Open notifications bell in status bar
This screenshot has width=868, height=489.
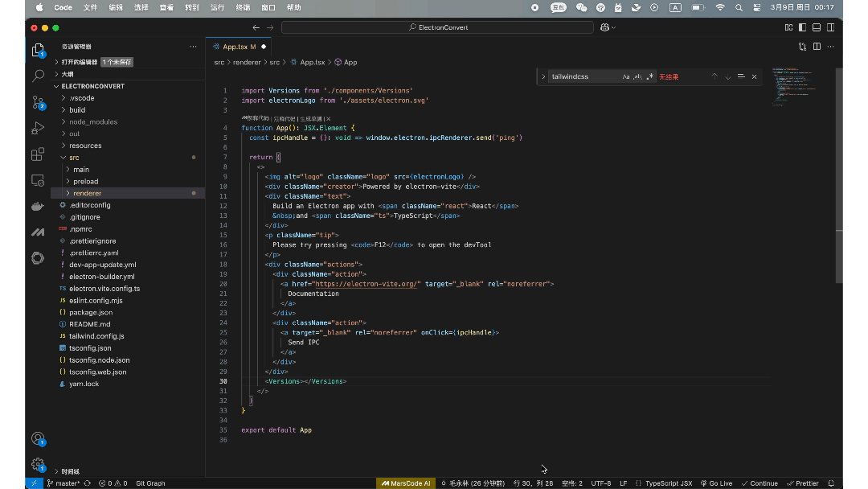[831, 483]
